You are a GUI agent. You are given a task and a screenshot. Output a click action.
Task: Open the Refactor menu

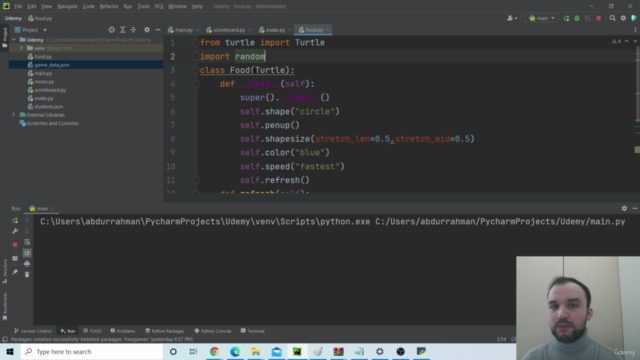109,6
